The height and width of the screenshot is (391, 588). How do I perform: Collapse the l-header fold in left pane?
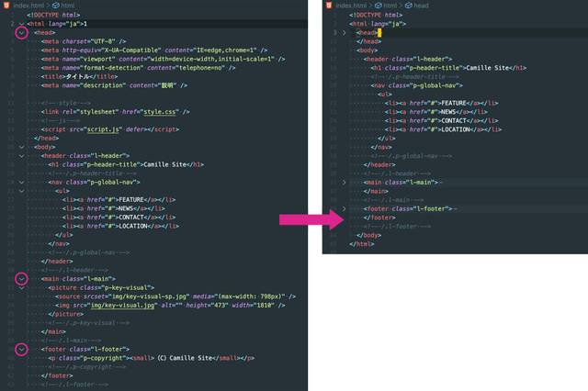click(x=21, y=156)
